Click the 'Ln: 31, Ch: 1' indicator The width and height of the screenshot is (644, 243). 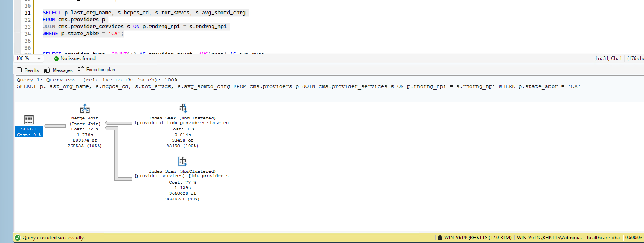[x=608, y=59]
